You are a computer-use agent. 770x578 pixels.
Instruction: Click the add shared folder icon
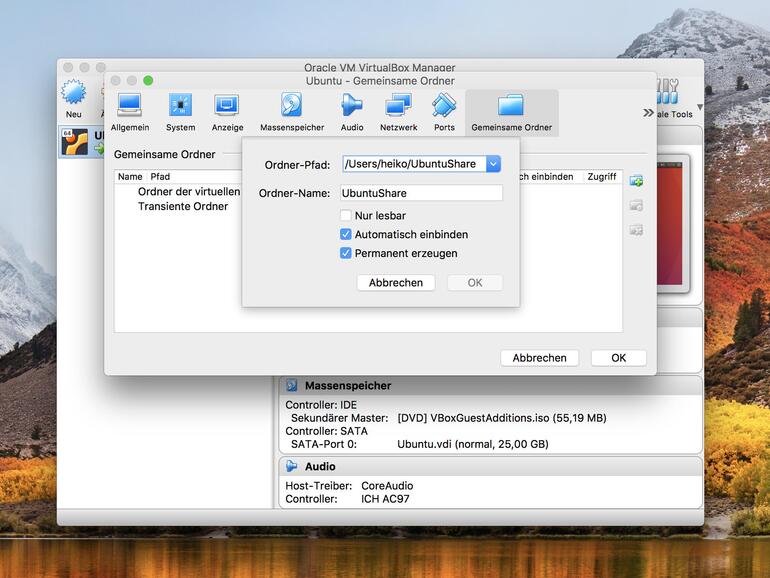point(636,181)
